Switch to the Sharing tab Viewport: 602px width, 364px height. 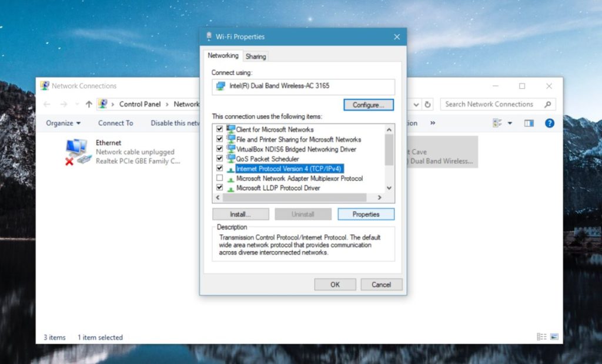click(255, 56)
